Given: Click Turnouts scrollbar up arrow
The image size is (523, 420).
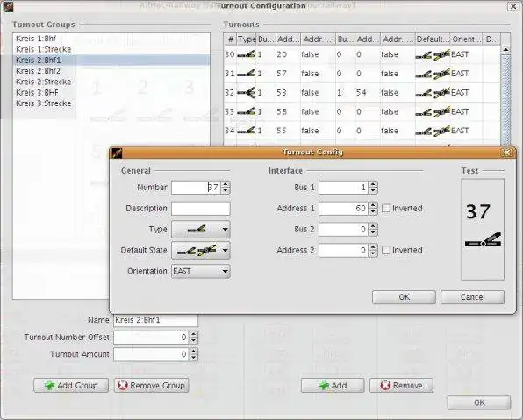Looking at the screenshot, I should [505, 49].
